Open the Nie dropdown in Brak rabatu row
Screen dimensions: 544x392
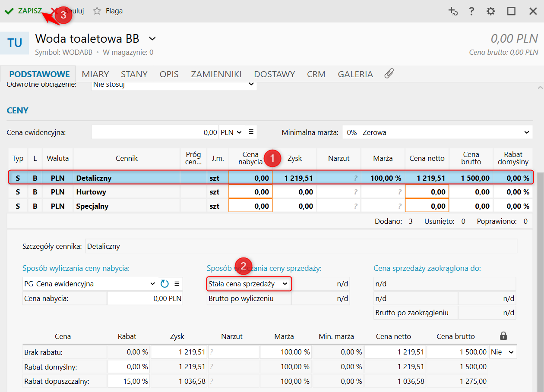[x=503, y=352]
